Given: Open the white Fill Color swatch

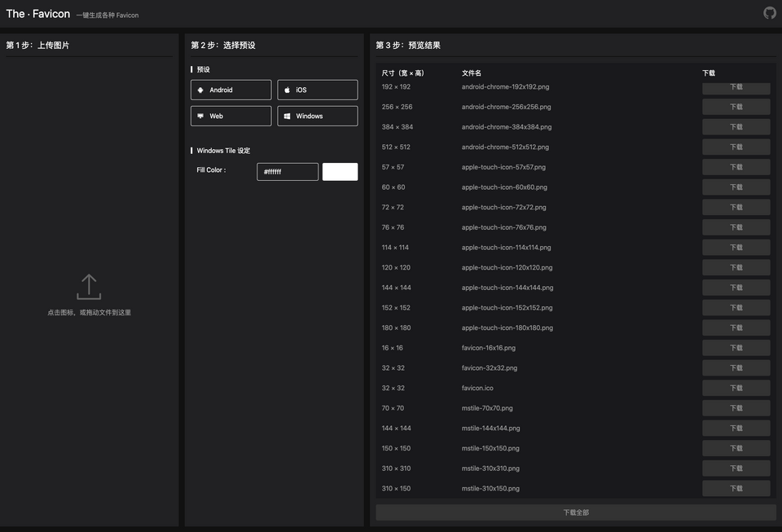Looking at the screenshot, I should click(340, 172).
